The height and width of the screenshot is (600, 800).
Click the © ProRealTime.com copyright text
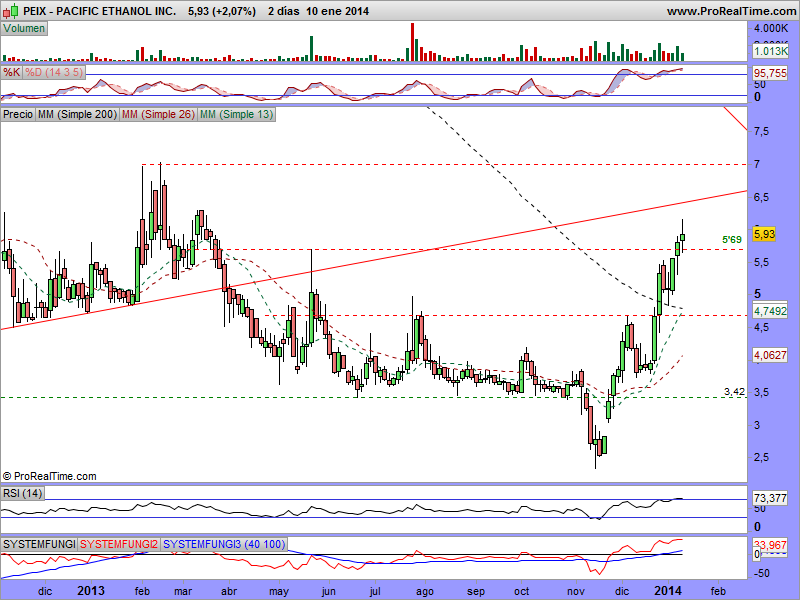49,476
